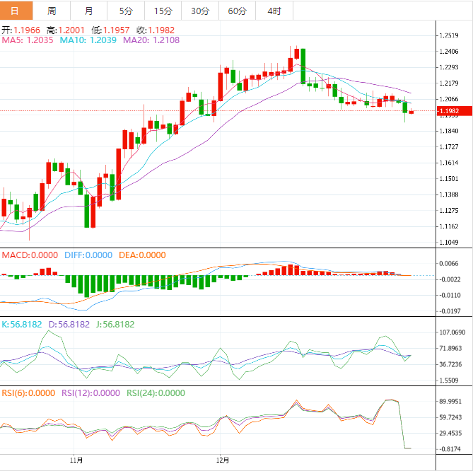Image resolution: width=473 pixels, height=476 pixels.
Task: Select the 4时 four-hour tab
Action: [274, 11]
